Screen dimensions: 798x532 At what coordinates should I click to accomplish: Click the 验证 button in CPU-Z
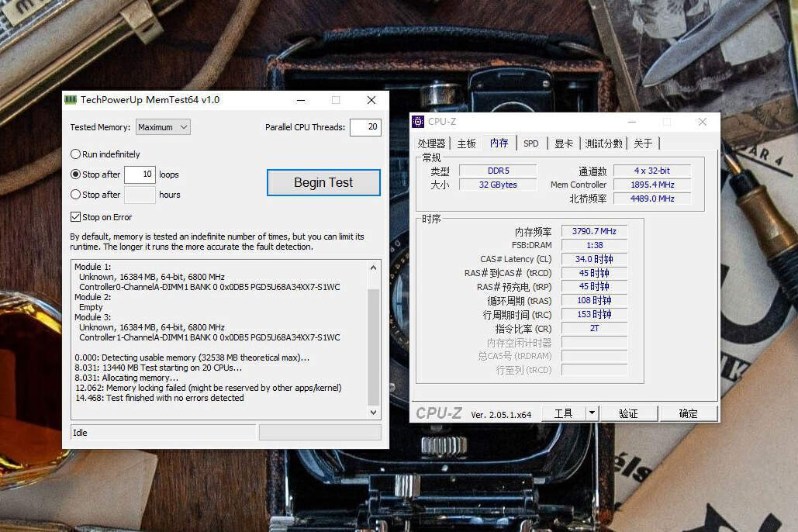click(628, 413)
